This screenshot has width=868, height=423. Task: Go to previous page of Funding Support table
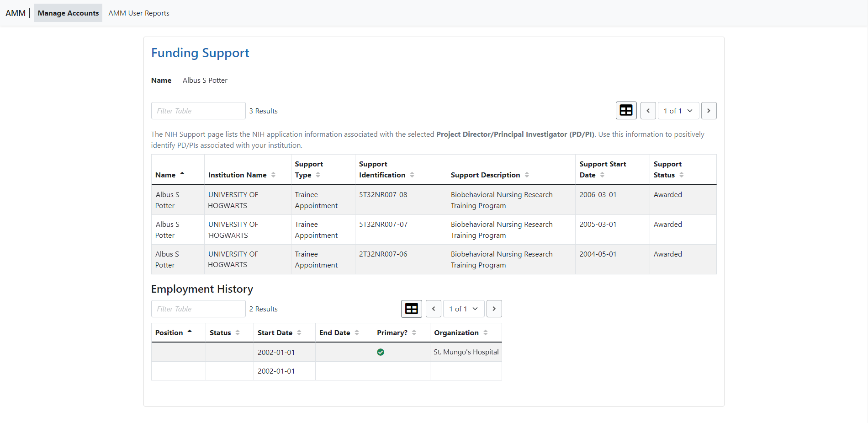tap(648, 111)
